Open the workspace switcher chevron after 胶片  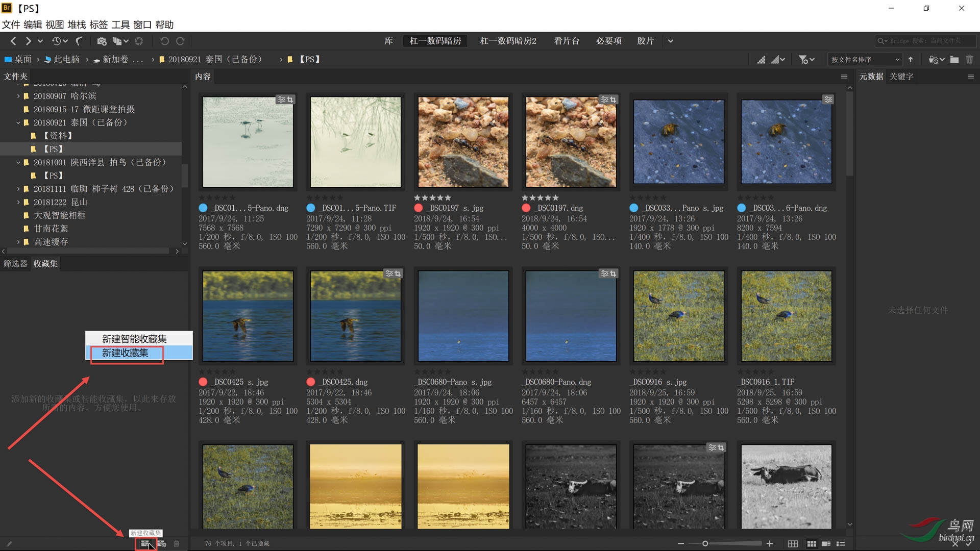(670, 41)
